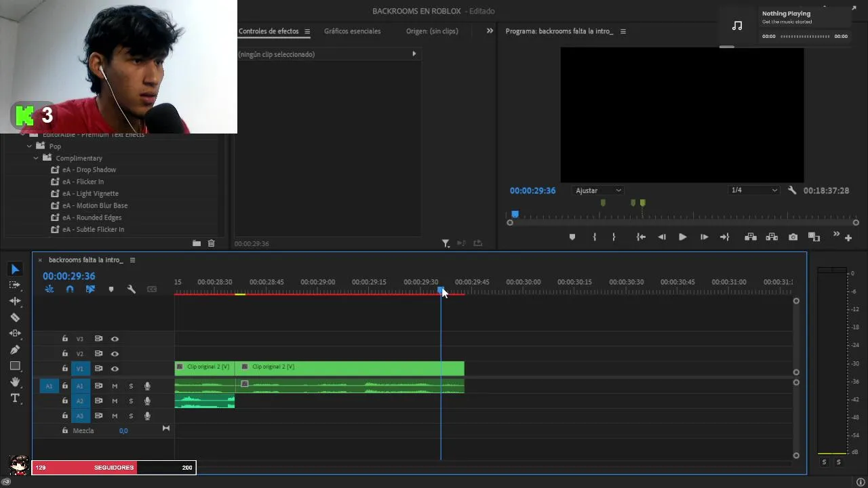Screen dimensions: 868x488
Task: Step back one frame
Action: tap(662, 237)
